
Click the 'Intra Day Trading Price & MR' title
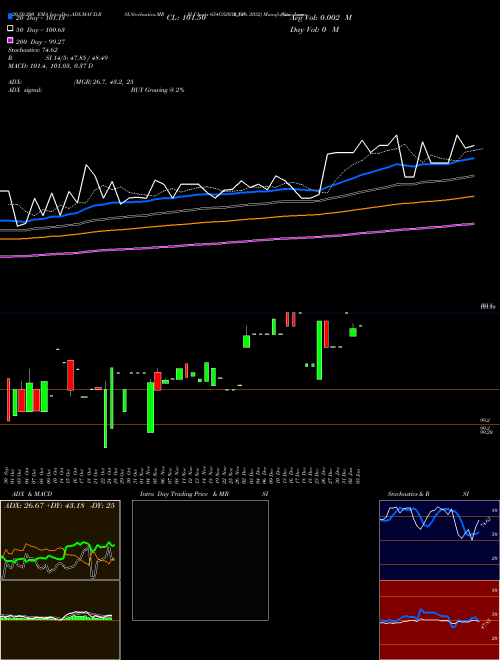(185, 494)
